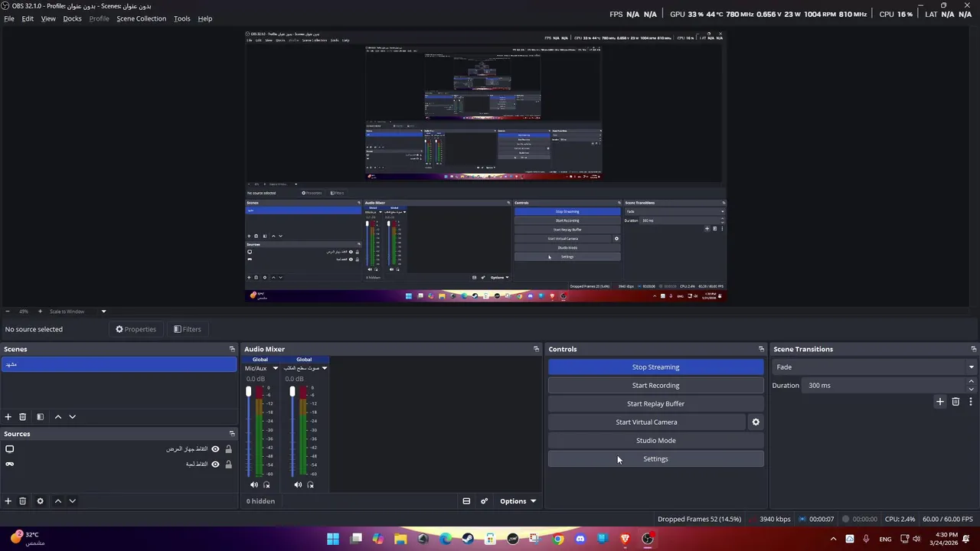Viewport: 980px width, 551px height.
Task: Open preview zoom scale dropdown arrow
Action: pyautogui.click(x=103, y=311)
